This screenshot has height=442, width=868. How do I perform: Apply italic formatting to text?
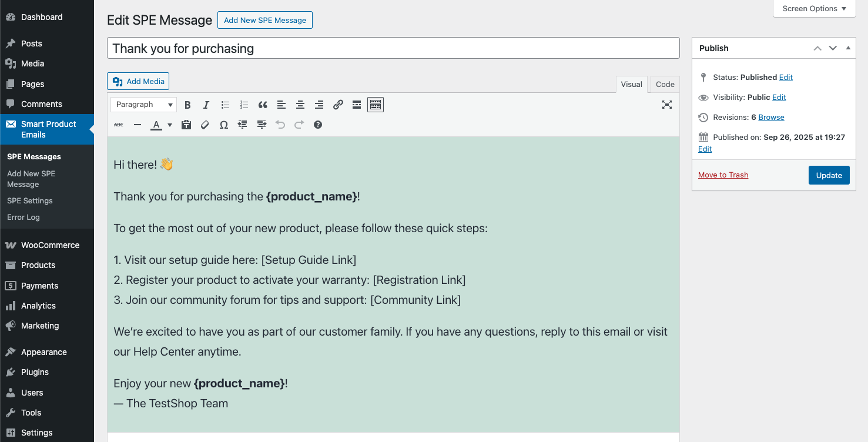(x=206, y=105)
